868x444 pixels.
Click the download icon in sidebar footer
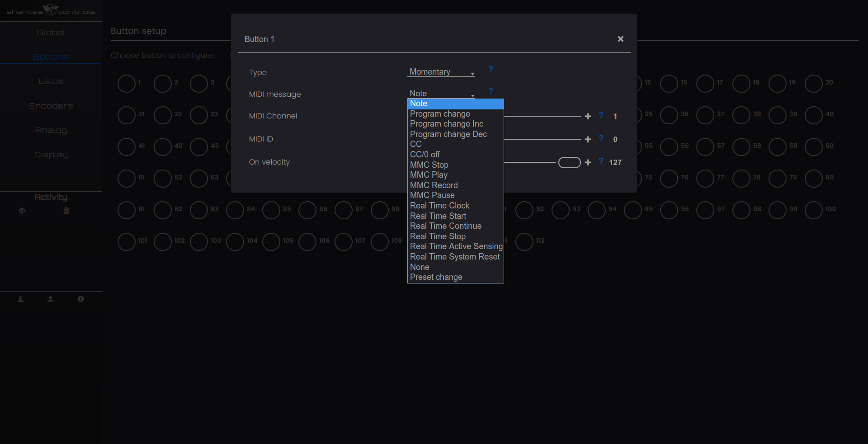click(x=20, y=299)
